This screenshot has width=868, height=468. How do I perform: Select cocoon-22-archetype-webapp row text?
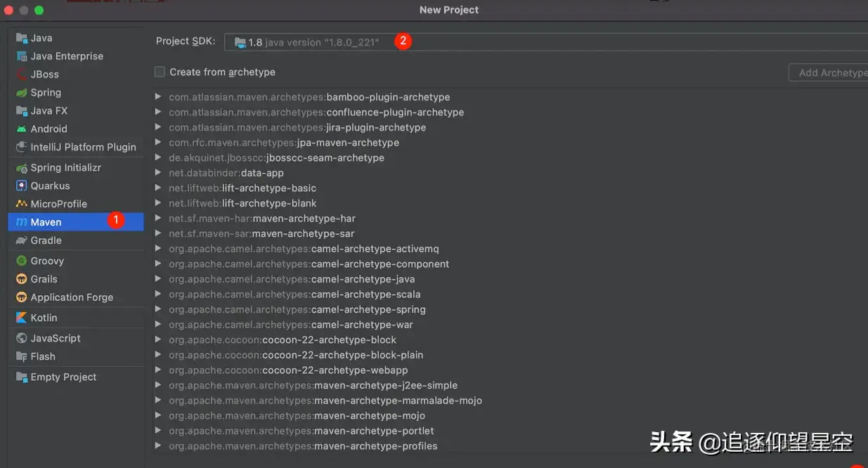coord(288,370)
